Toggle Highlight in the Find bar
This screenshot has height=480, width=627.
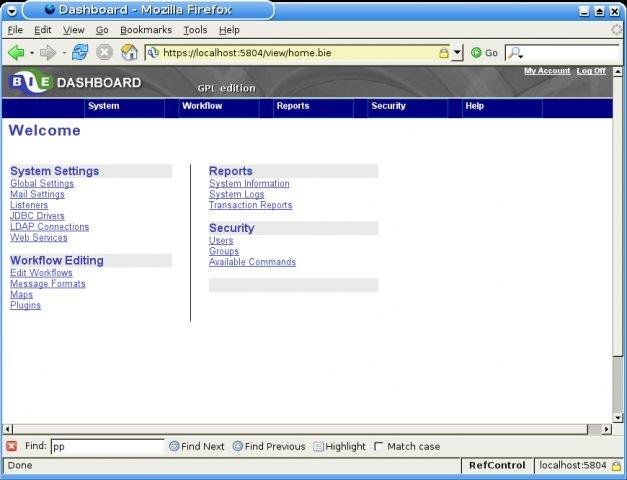339,447
